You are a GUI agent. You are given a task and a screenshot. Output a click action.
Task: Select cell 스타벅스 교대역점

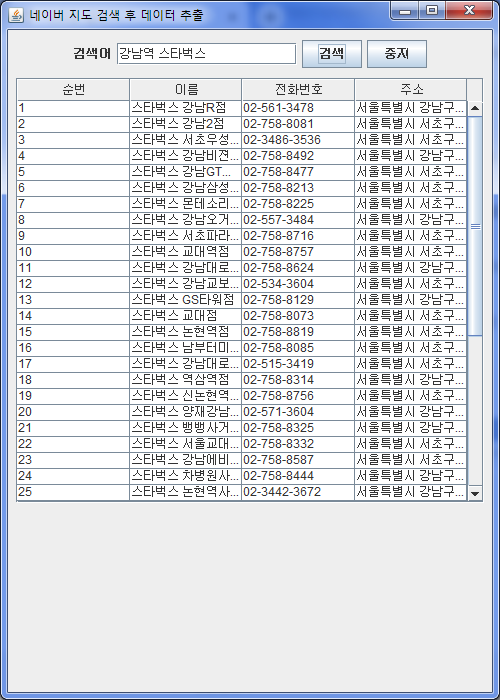click(186, 252)
